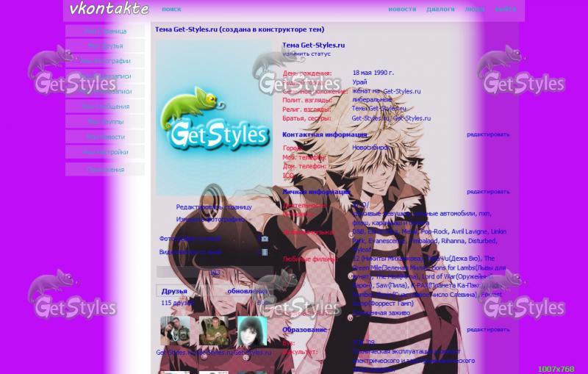Open friend photo of man in camouflage
This screenshot has width=588, height=374.
(214, 331)
